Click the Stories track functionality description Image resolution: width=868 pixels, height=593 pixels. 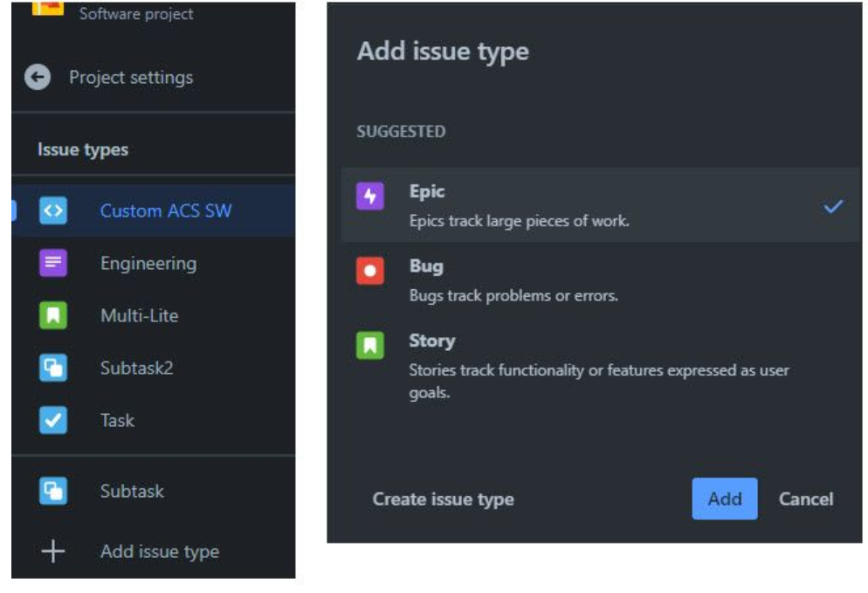(x=599, y=381)
